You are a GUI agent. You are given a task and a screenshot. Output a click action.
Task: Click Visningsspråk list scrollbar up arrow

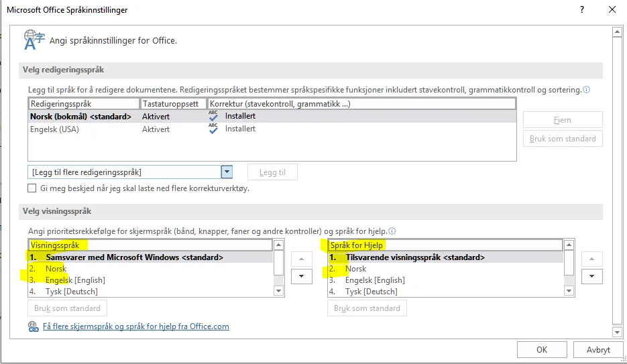click(279, 245)
